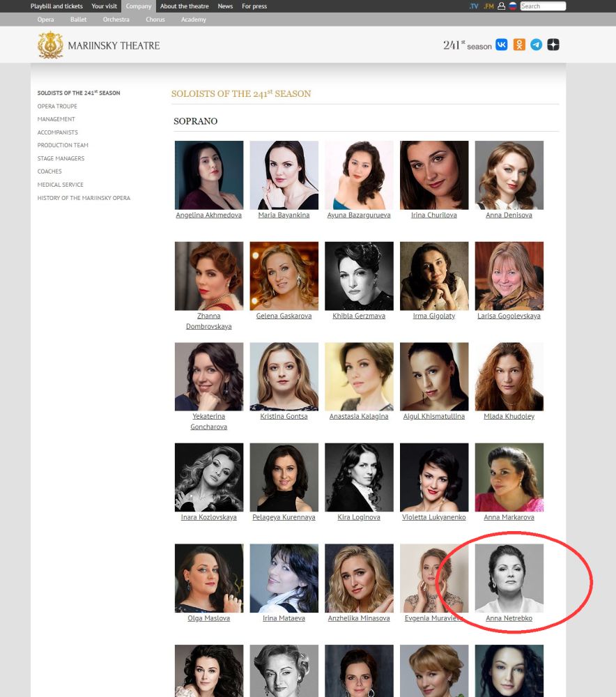Image resolution: width=616 pixels, height=697 pixels.
Task: Open Irma Gigolaty's portrait
Action: [434, 276]
